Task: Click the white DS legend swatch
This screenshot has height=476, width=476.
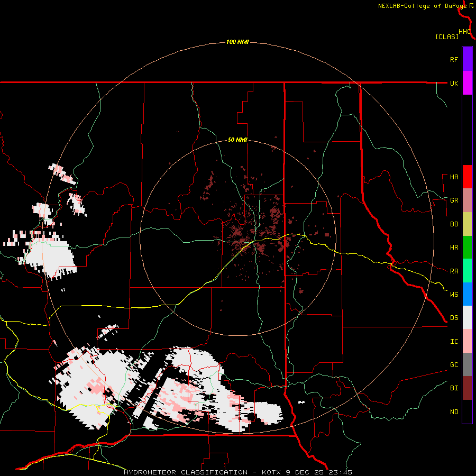Action: pos(467,317)
